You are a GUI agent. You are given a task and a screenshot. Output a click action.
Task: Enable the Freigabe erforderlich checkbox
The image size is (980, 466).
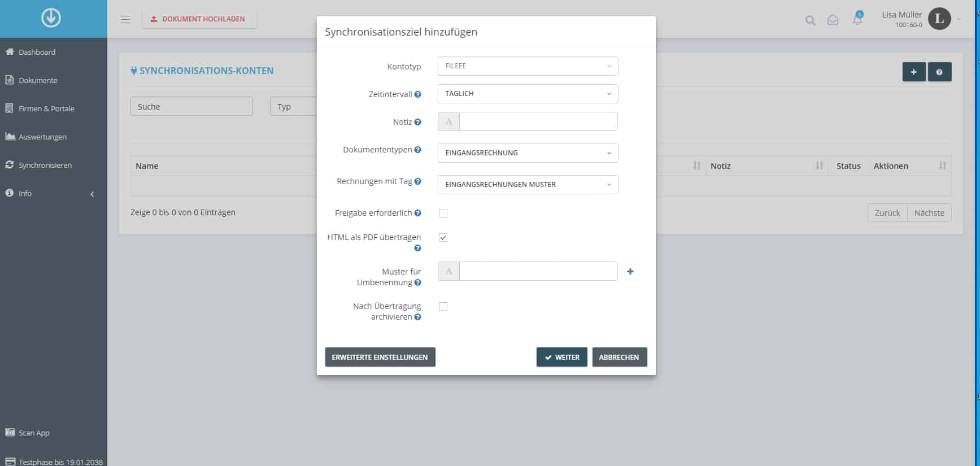[x=443, y=213]
